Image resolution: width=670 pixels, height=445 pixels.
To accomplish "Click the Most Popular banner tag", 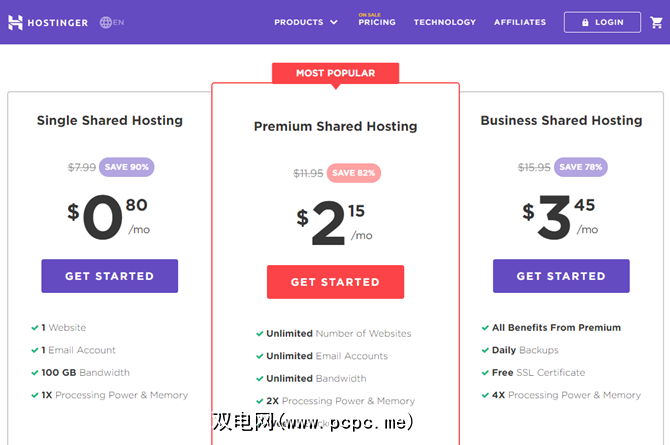I will (x=335, y=73).
